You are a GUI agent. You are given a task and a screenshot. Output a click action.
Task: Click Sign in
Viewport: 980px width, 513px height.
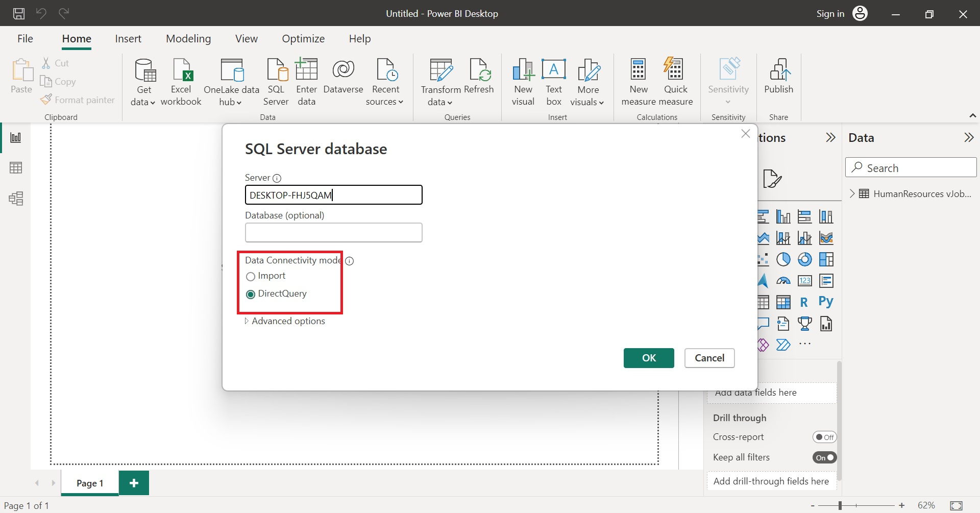[x=830, y=14]
